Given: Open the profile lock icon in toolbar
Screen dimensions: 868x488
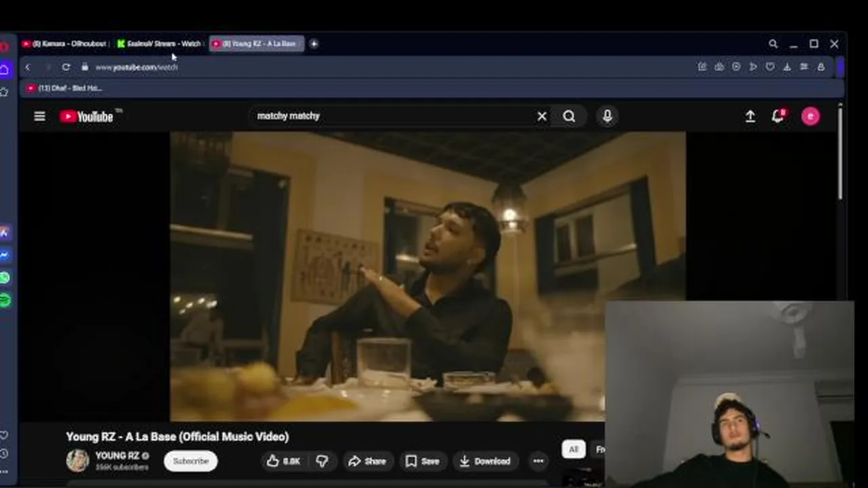Looking at the screenshot, I should tap(821, 67).
